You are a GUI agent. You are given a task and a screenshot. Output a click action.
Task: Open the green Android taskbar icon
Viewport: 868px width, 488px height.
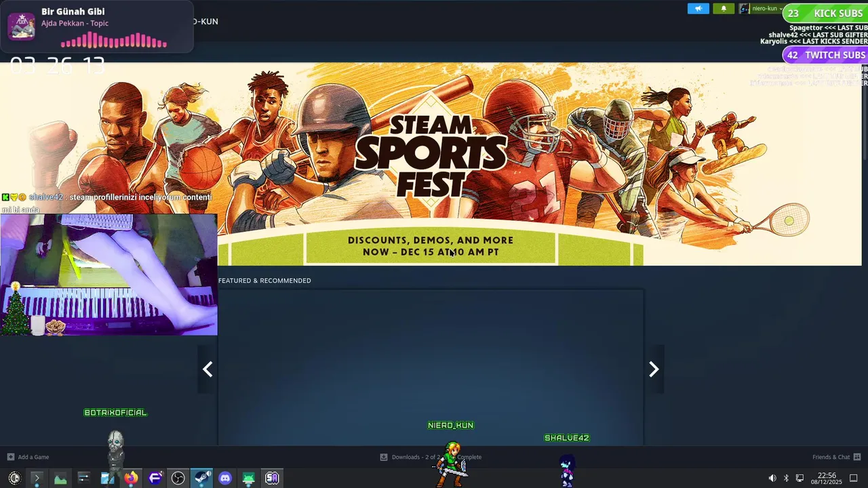coord(249,478)
